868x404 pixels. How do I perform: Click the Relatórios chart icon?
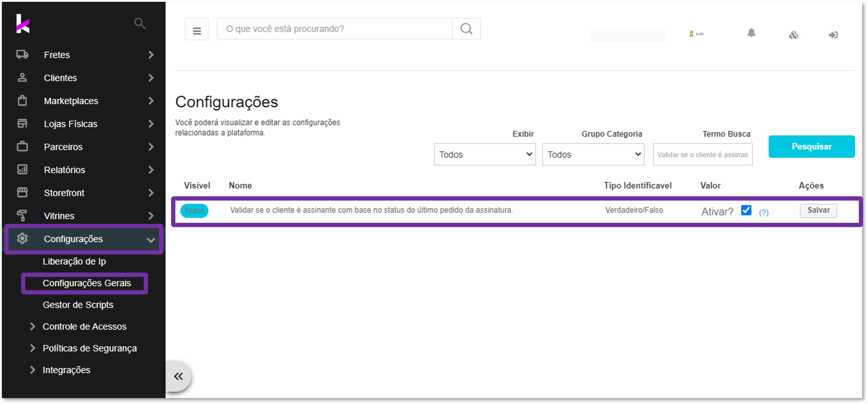[22, 169]
